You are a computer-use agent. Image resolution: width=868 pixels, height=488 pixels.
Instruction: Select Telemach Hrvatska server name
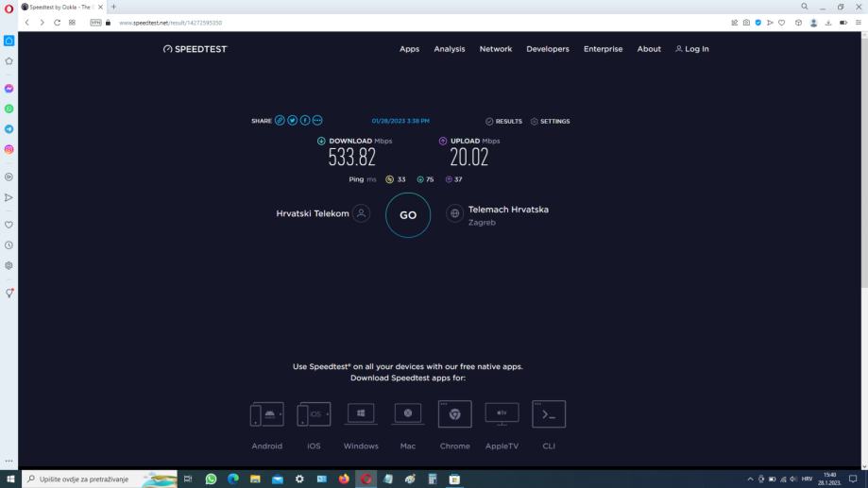[508, 210]
